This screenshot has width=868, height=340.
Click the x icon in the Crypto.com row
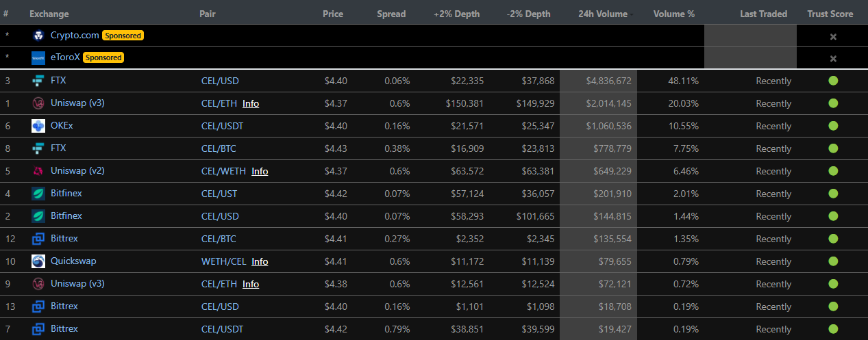(x=833, y=36)
